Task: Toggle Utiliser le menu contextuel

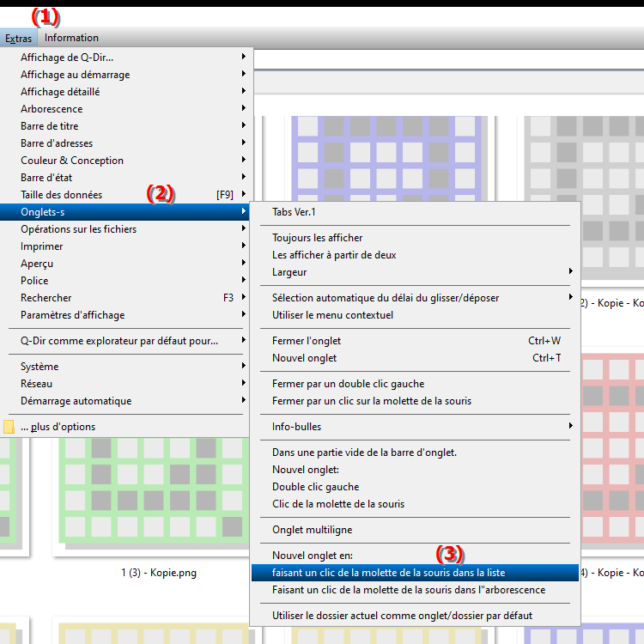Action: [416, 315]
